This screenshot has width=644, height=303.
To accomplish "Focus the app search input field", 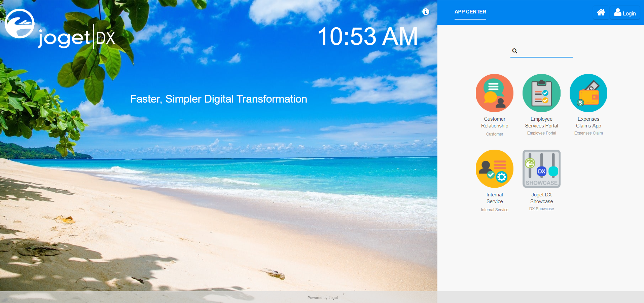I will (545, 51).
